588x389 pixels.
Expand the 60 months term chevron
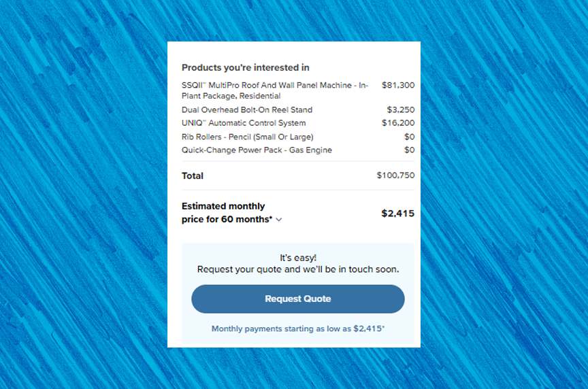tap(279, 220)
